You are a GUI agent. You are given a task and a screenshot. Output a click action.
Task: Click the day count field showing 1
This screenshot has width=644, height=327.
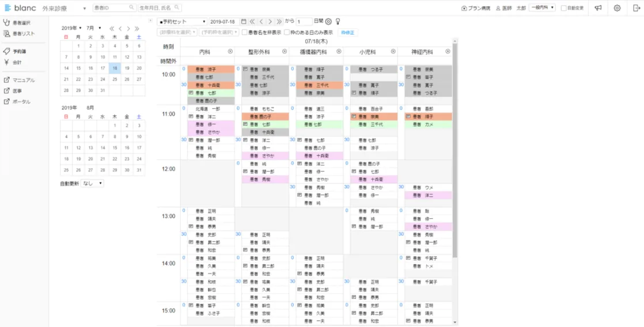tap(304, 21)
